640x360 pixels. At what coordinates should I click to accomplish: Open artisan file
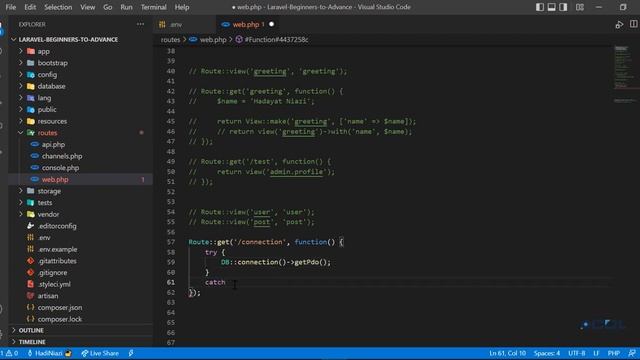point(48,296)
